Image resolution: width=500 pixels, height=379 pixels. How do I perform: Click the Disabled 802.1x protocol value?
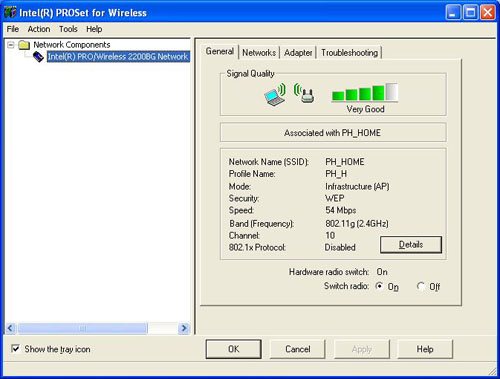pyautogui.click(x=340, y=247)
